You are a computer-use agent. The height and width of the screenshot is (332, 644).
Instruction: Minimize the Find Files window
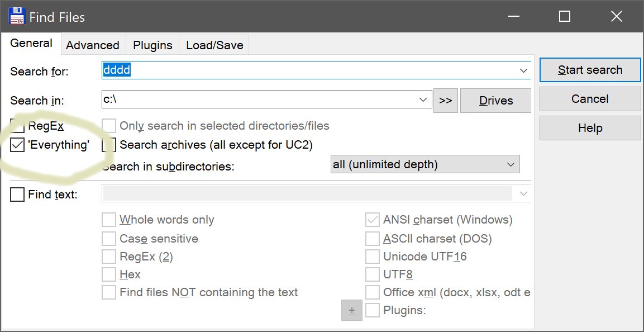pyautogui.click(x=513, y=17)
